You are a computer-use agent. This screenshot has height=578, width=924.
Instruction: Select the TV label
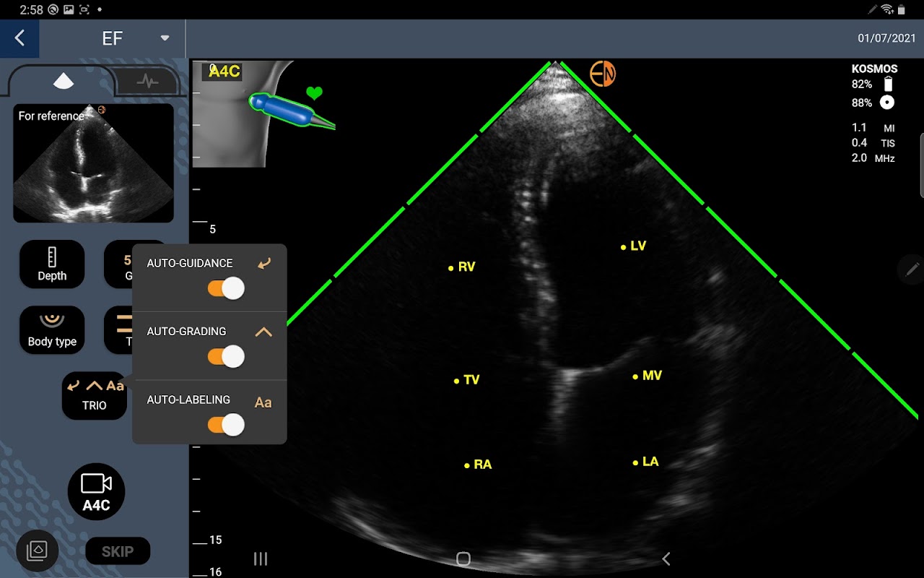[467, 380]
